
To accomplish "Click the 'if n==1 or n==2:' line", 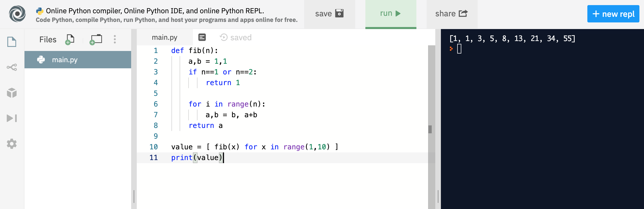I will pos(222,72).
